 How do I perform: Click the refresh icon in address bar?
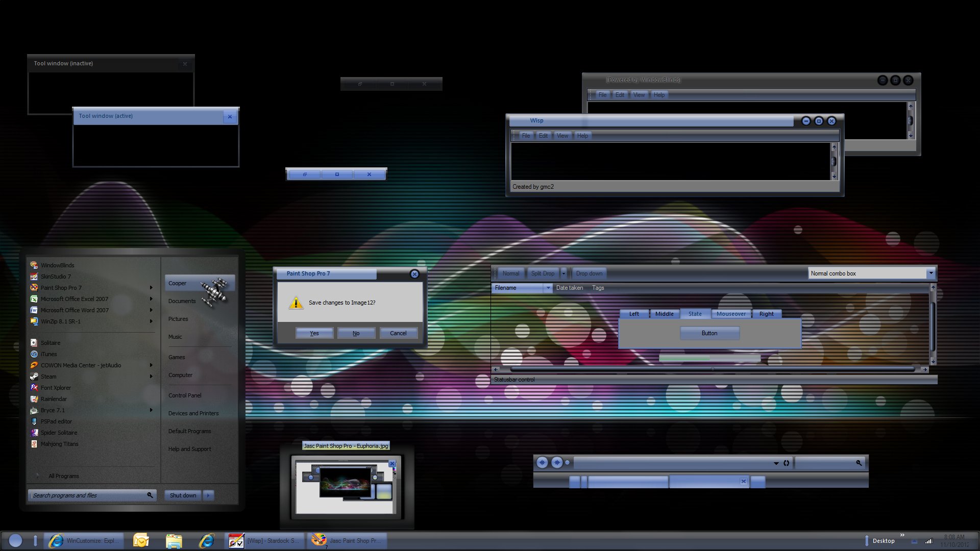pyautogui.click(x=787, y=463)
